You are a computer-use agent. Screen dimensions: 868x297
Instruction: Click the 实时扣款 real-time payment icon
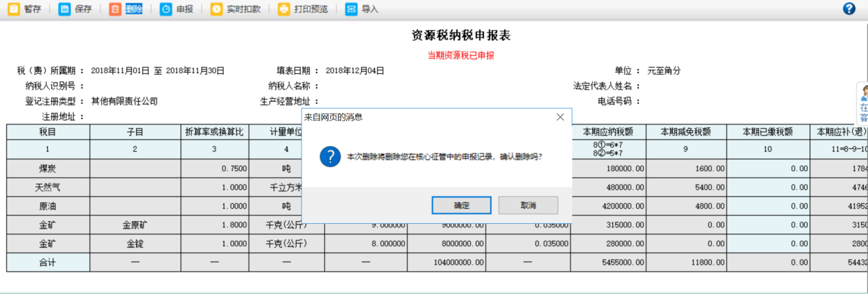[216, 10]
